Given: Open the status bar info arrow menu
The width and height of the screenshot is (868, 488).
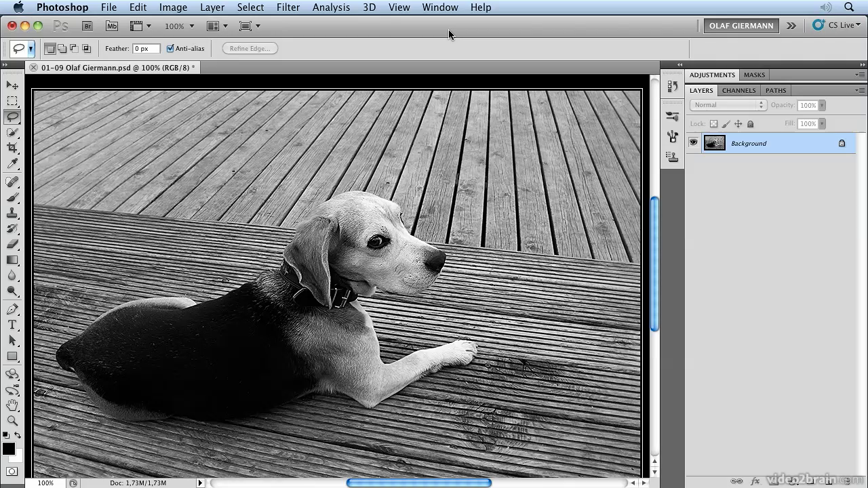Looking at the screenshot, I should click(x=199, y=483).
